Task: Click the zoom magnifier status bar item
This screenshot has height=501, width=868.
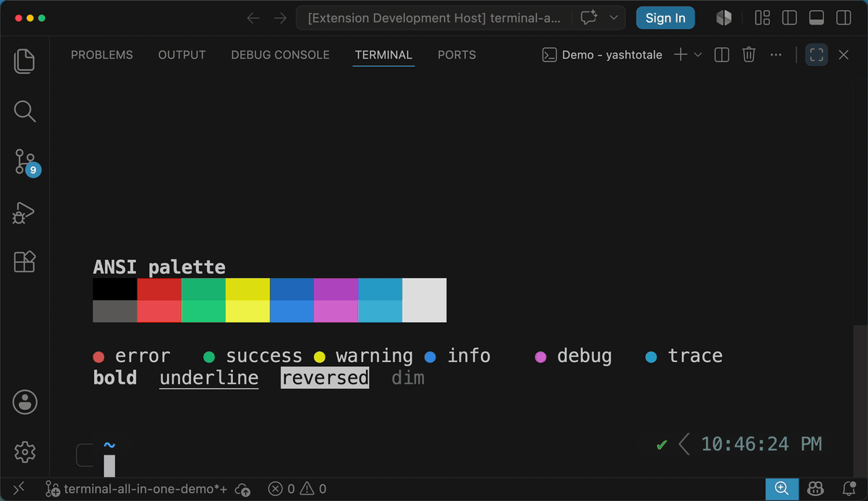Action: [x=782, y=489]
